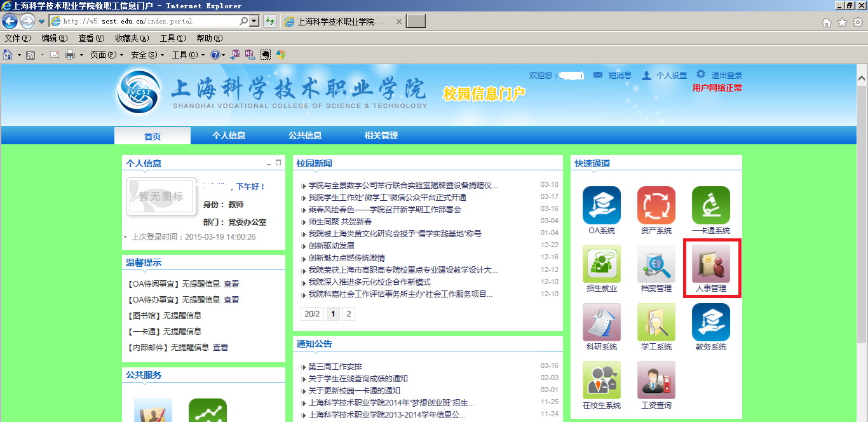Viewport: 868px width, 422px height.
Task: Launch the 资产系统 icon in 快速通道
Action: pyautogui.click(x=656, y=205)
